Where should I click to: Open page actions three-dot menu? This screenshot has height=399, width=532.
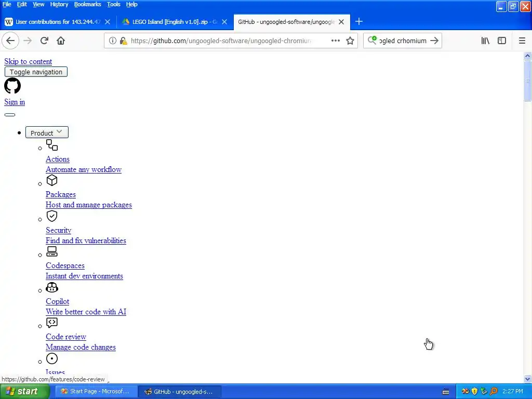[336, 41]
